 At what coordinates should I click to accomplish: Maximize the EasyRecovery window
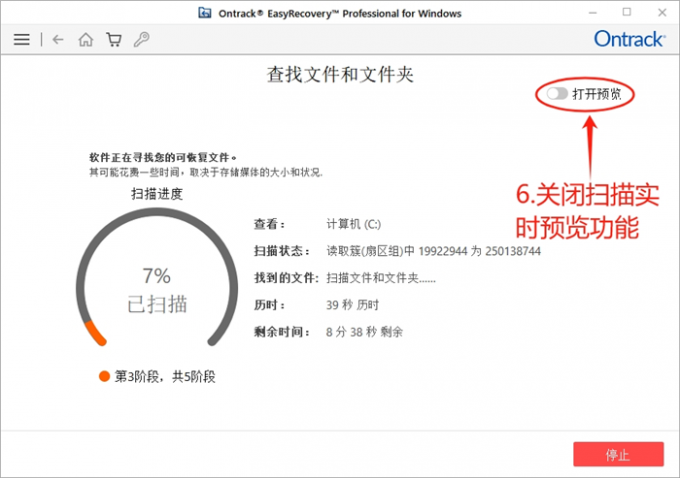[x=627, y=12]
